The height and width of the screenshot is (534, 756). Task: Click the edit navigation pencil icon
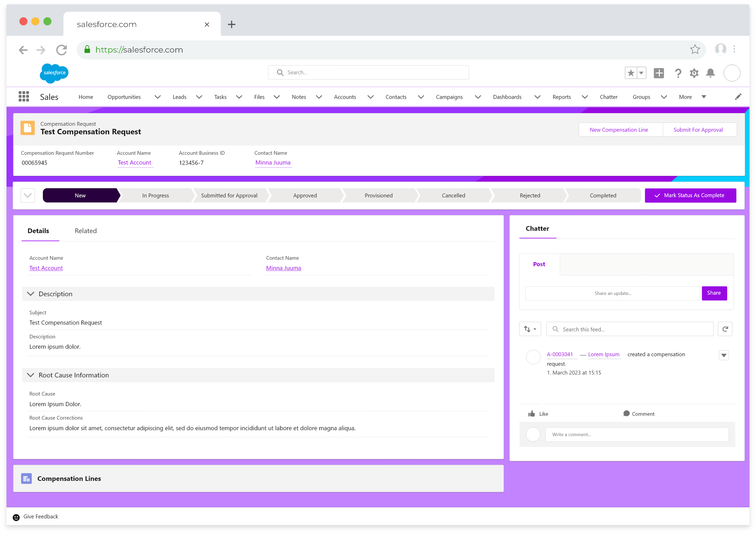(x=738, y=97)
